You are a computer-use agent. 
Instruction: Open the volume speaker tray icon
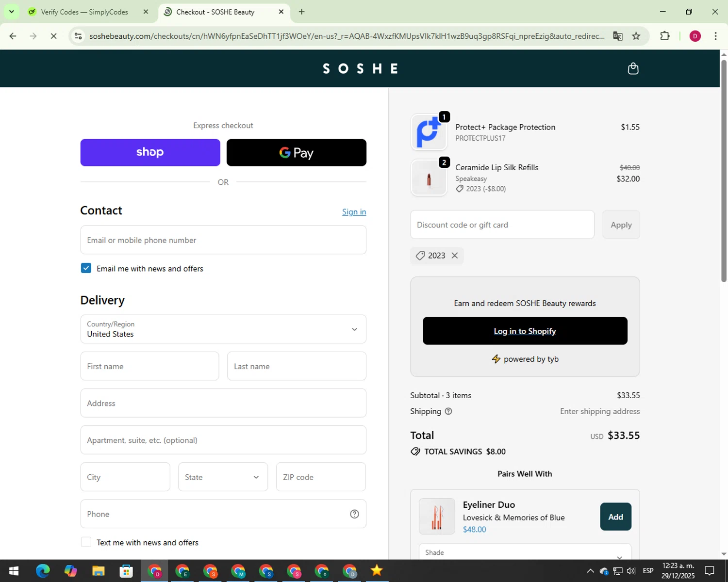point(631,571)
